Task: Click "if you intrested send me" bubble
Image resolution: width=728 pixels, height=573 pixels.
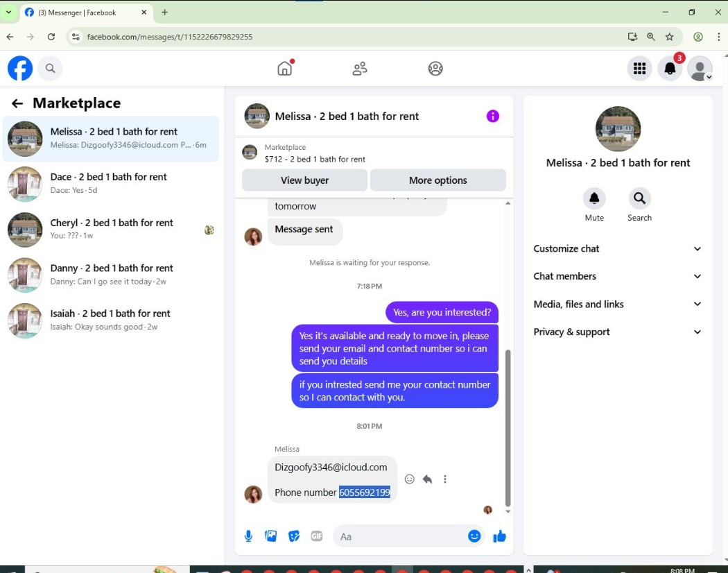Action: [x=395, y=391]
